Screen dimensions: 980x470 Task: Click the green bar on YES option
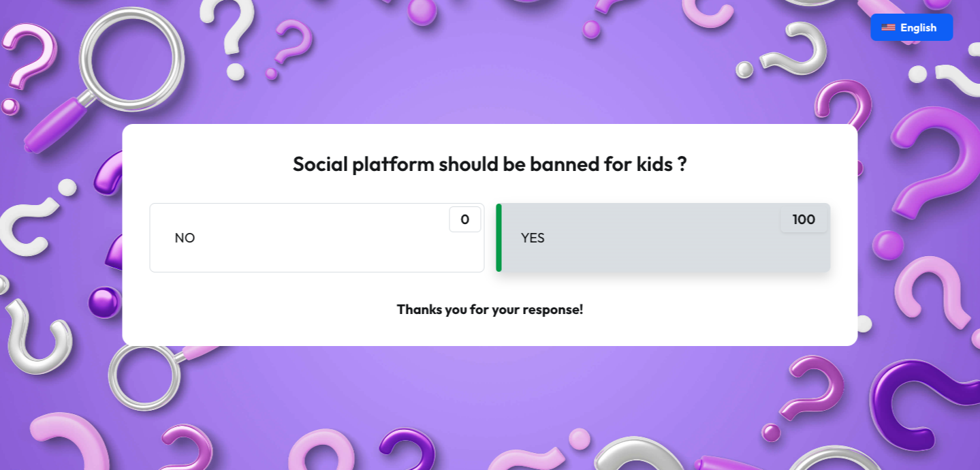[x=499, y=238]
